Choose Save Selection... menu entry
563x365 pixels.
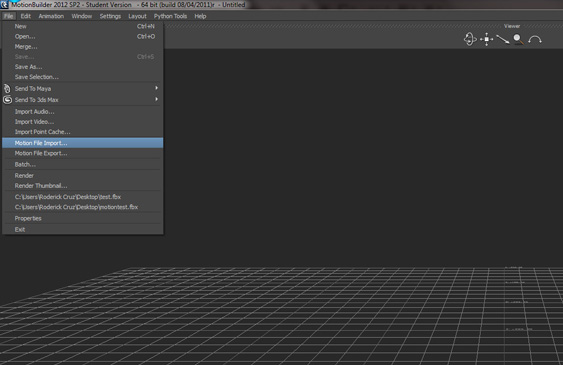point(83,77)
